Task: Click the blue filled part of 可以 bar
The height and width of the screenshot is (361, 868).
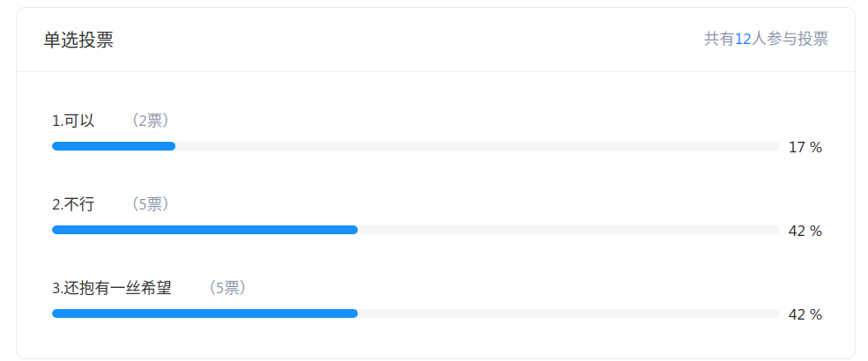Action: pyautogui.click(x=113, y=146)
